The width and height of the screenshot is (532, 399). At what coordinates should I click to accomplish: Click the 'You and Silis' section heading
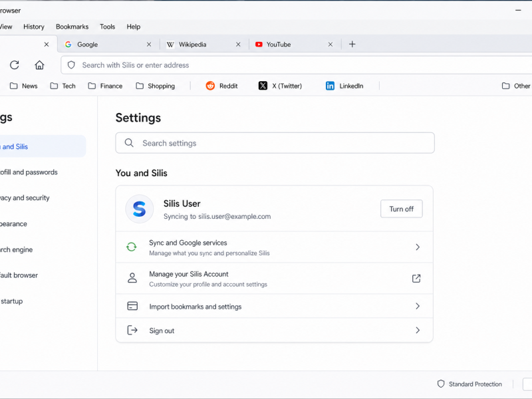(x=141, y=173)
